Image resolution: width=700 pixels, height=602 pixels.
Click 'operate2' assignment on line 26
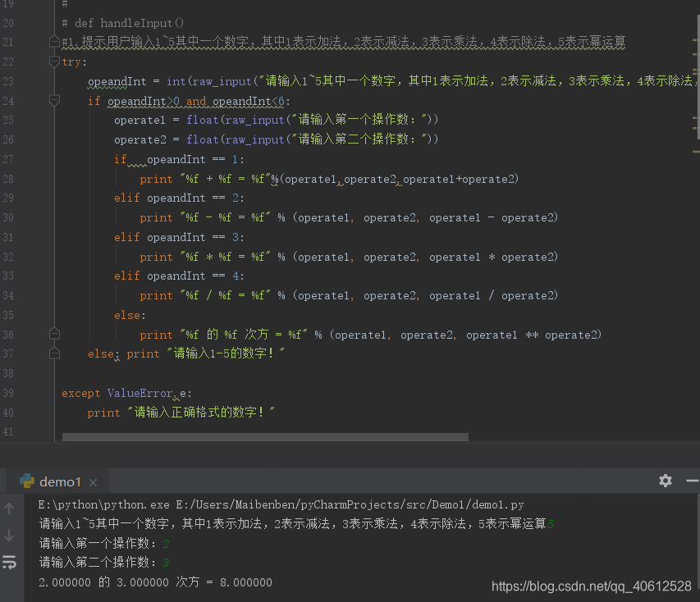(140, 139)
